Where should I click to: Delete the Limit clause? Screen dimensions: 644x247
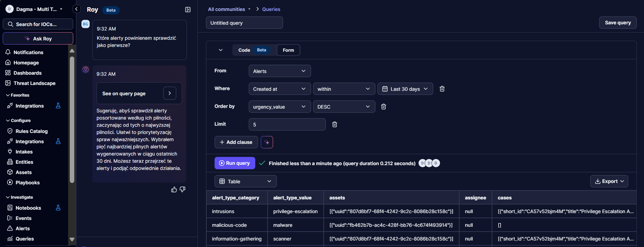coord(334,124)
